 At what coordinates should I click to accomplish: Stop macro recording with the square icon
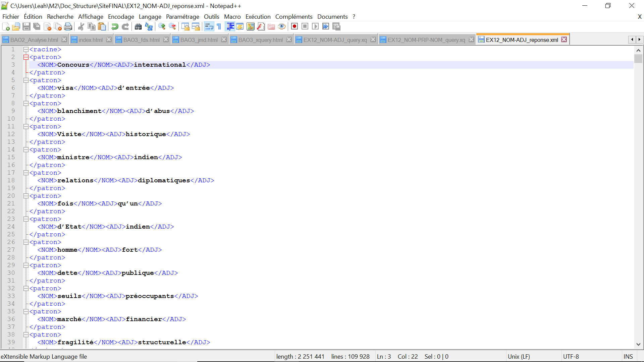coord(305,26)
